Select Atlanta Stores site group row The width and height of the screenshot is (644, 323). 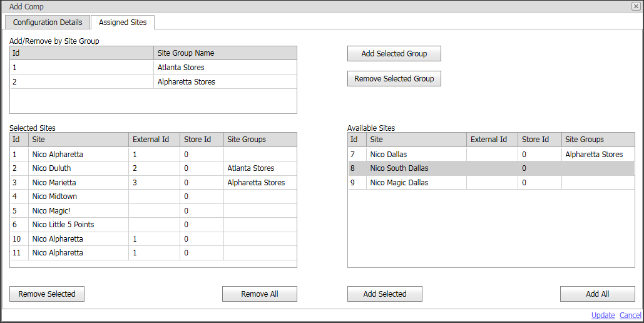(153, 68)
